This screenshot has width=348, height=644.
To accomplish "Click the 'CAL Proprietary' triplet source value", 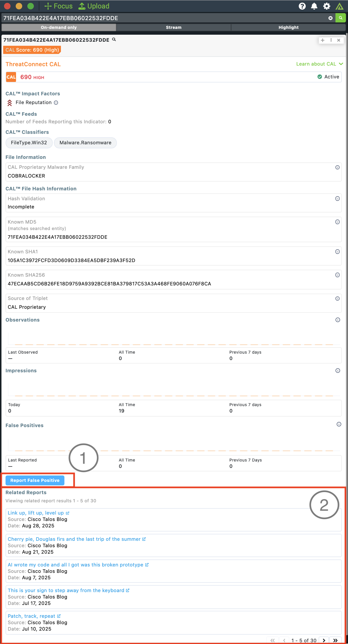I will 27,307.
